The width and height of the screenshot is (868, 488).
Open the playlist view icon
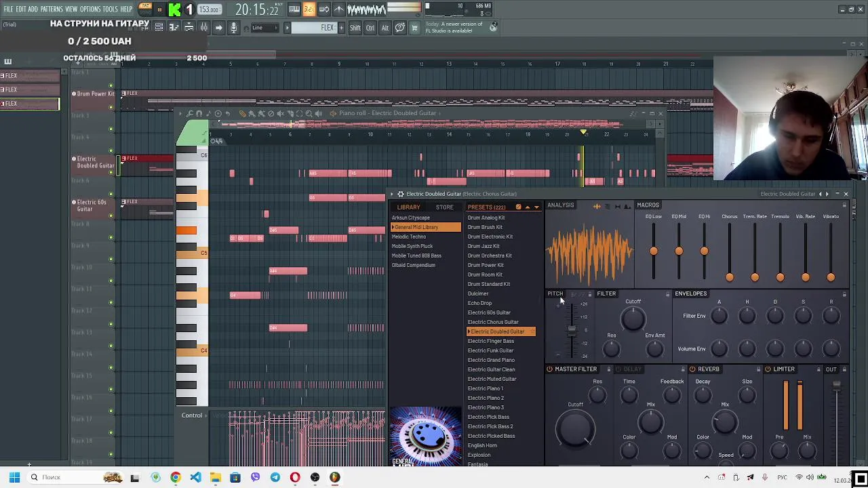158,27
